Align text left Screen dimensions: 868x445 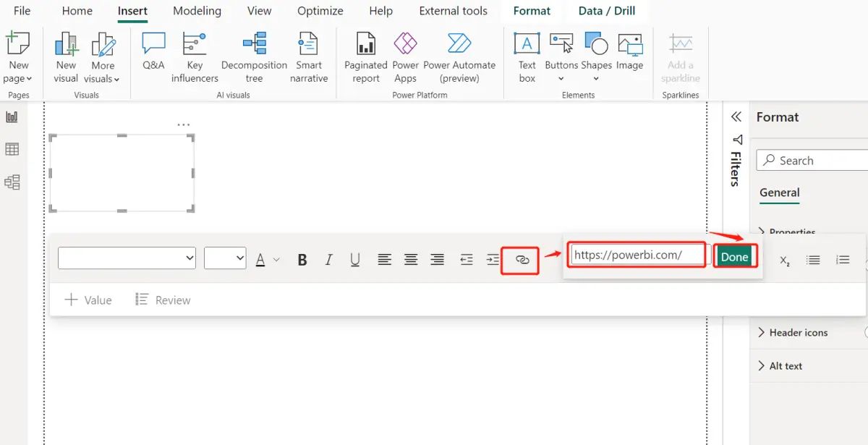385,259
